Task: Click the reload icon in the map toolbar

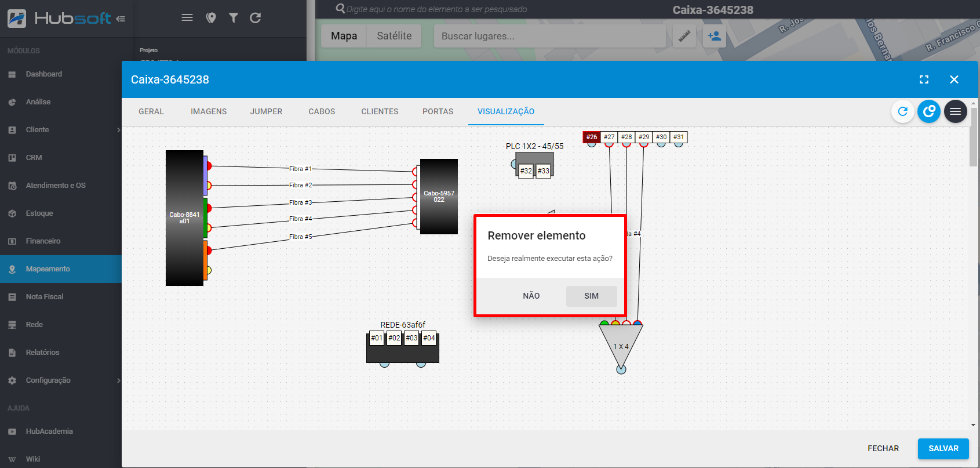Action: tap(255, 18)
